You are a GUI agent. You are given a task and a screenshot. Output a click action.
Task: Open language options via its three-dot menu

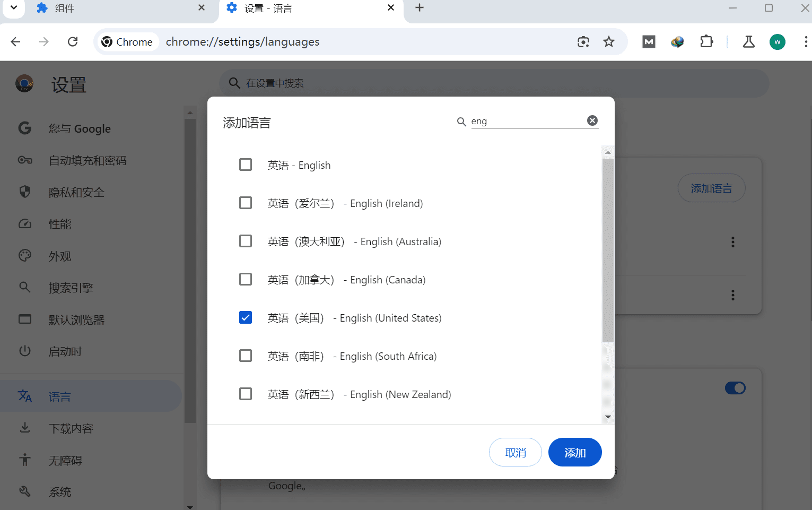point(732,242)
